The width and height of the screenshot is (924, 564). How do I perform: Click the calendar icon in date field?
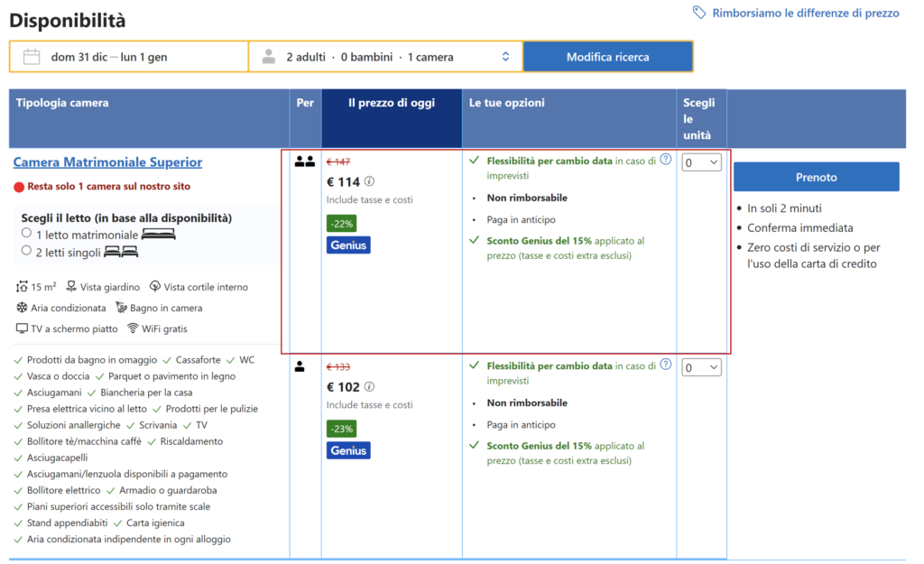point(32,57)
